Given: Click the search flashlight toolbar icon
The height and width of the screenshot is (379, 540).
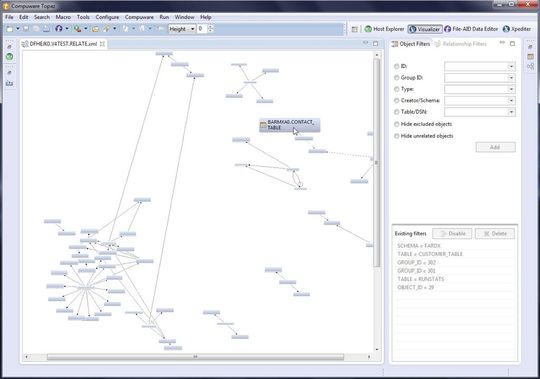Looking at the screenshot, I should coord(106,29).
